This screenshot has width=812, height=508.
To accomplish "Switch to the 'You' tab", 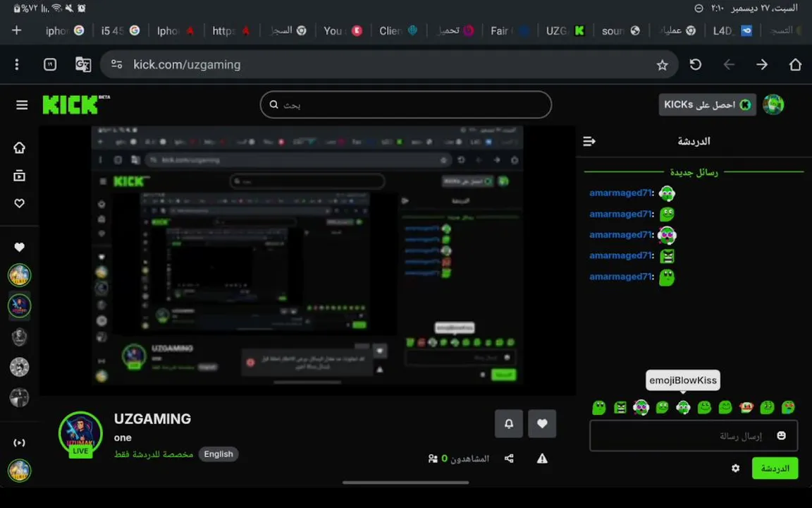I will point(343,30).
